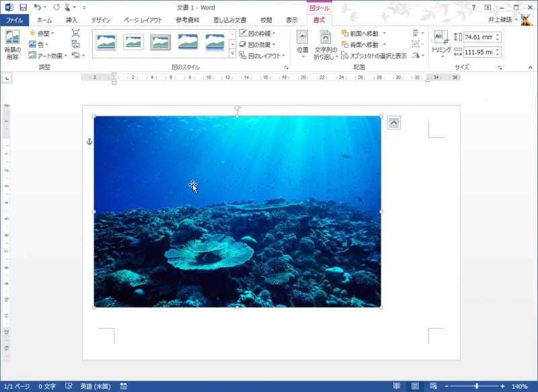
Task: Switch to web layout view in status bar
Action: (432, 387)
